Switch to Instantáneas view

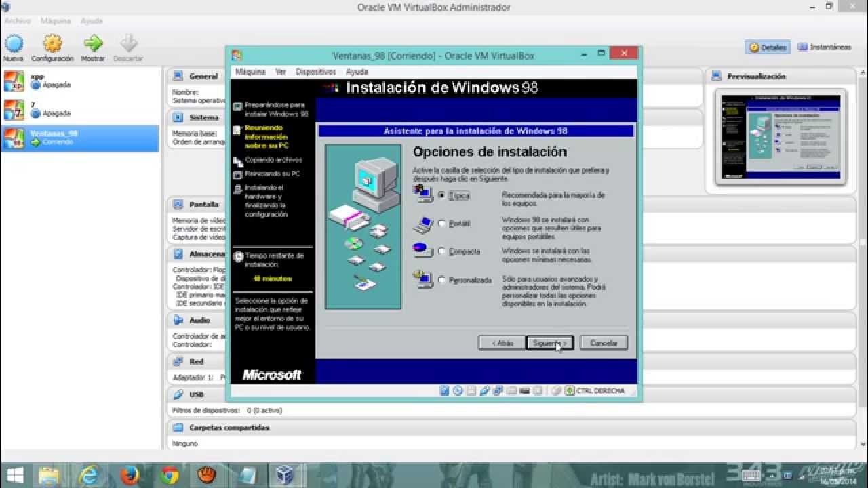coord(825,47)
